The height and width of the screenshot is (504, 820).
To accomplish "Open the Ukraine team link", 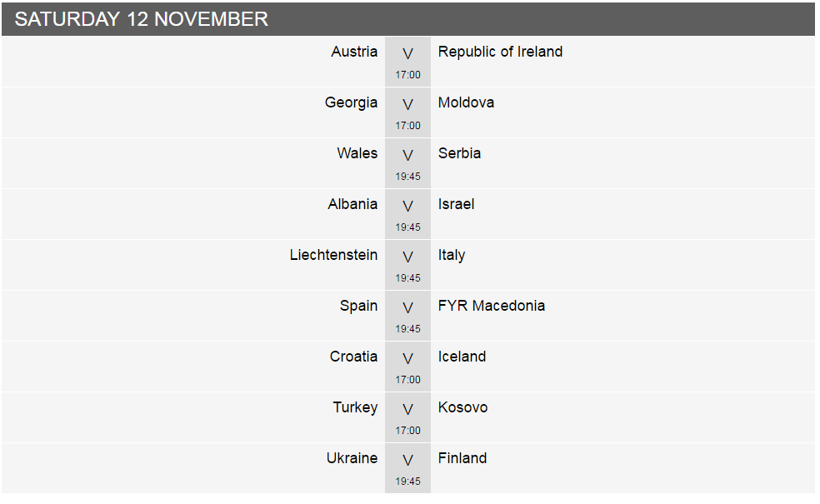I will (x=352, y=457).
